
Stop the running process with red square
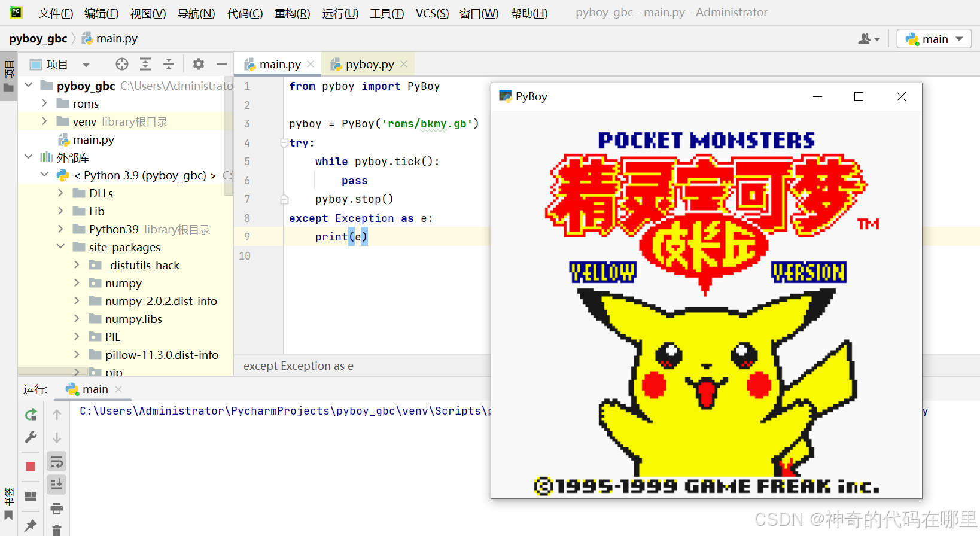pyautogui.click(x=31, y=467)
